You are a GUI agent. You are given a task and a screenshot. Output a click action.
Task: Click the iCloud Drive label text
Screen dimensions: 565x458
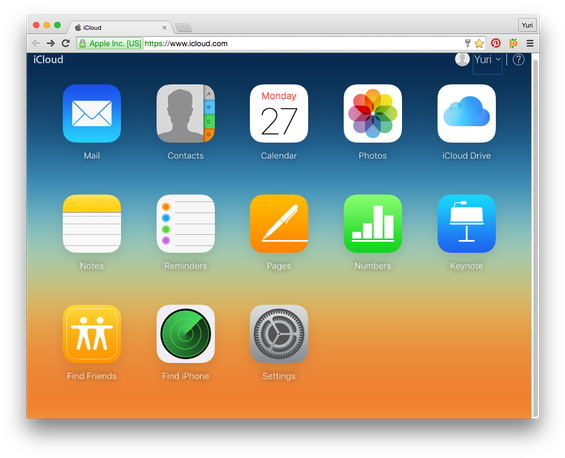click(466, 156)
